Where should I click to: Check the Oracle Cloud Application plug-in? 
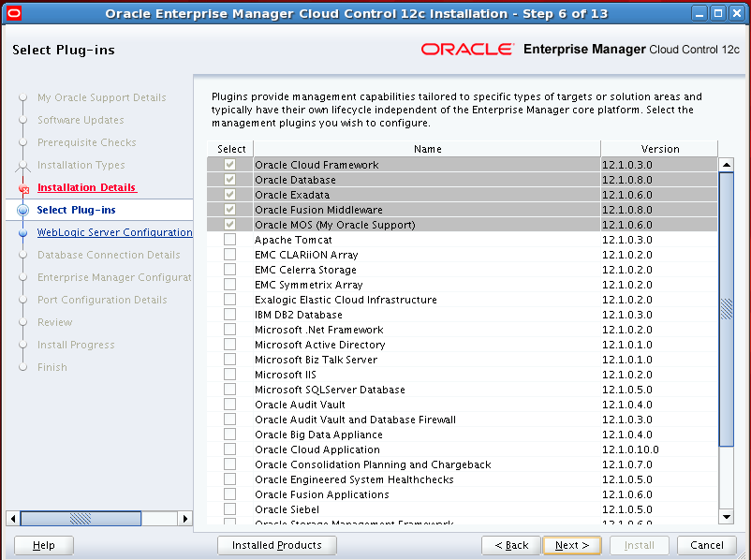pos(230,449)
